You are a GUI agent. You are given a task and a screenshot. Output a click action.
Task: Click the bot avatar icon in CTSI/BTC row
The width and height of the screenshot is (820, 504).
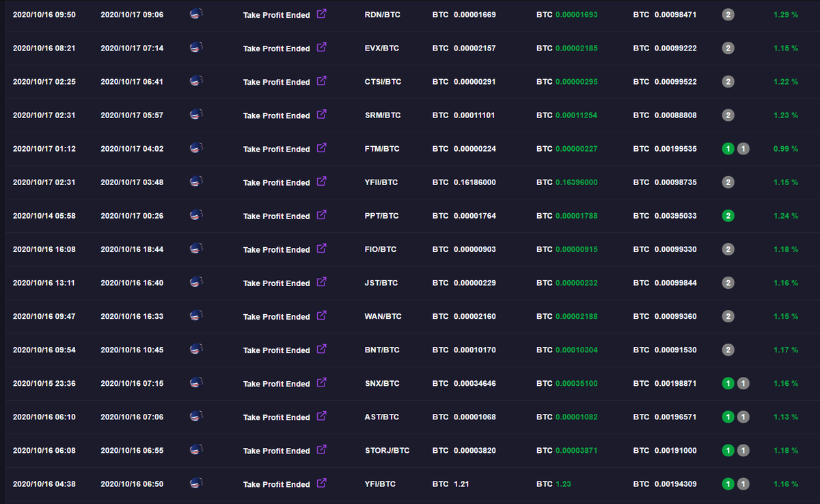pyautogui.click(x=196, y=81)
